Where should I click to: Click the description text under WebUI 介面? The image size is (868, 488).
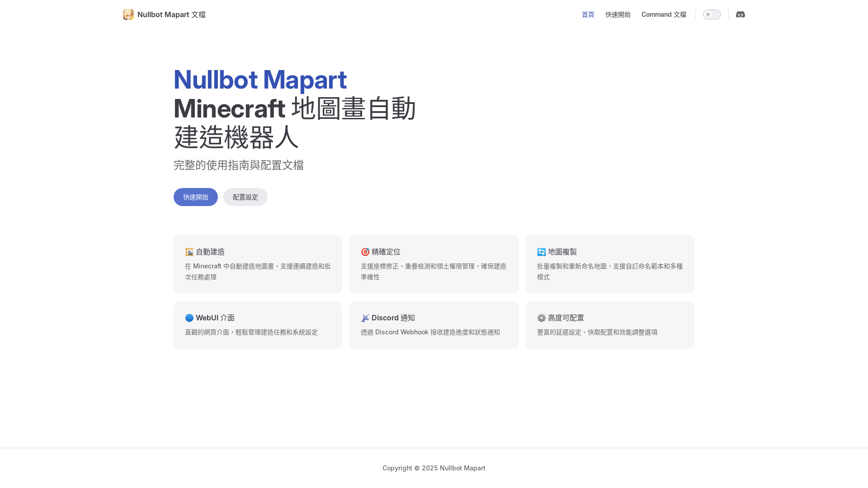point(251,332)
